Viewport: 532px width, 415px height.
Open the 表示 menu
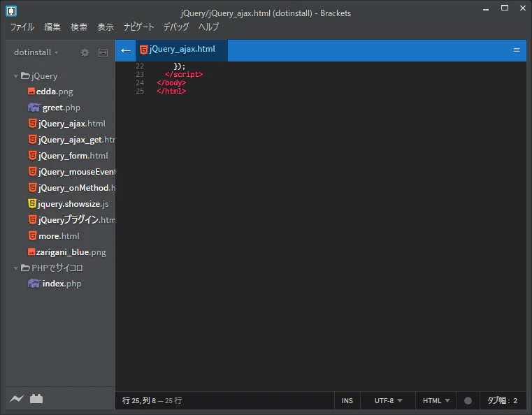coord(105,27)
